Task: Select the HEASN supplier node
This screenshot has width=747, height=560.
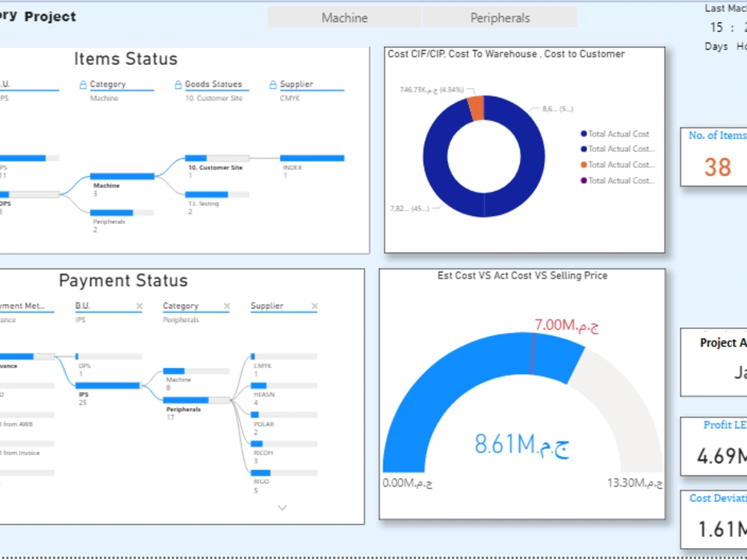Action: click(284, 385)
